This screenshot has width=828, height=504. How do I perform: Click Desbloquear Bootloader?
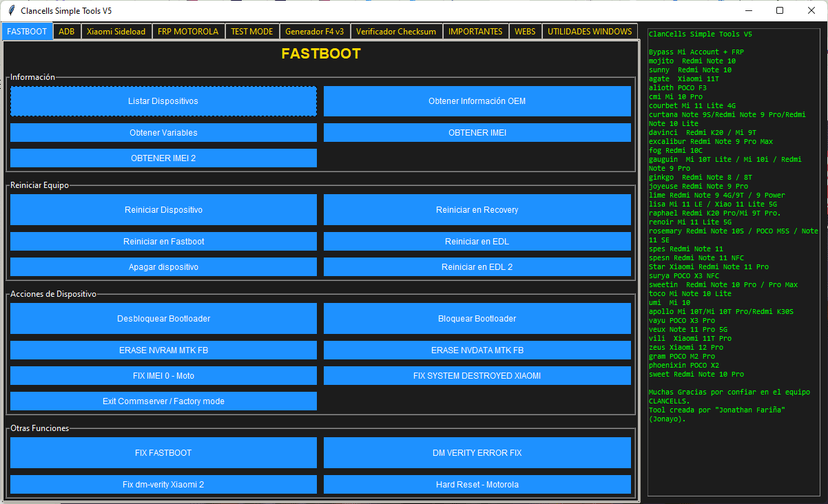(163, 318)
